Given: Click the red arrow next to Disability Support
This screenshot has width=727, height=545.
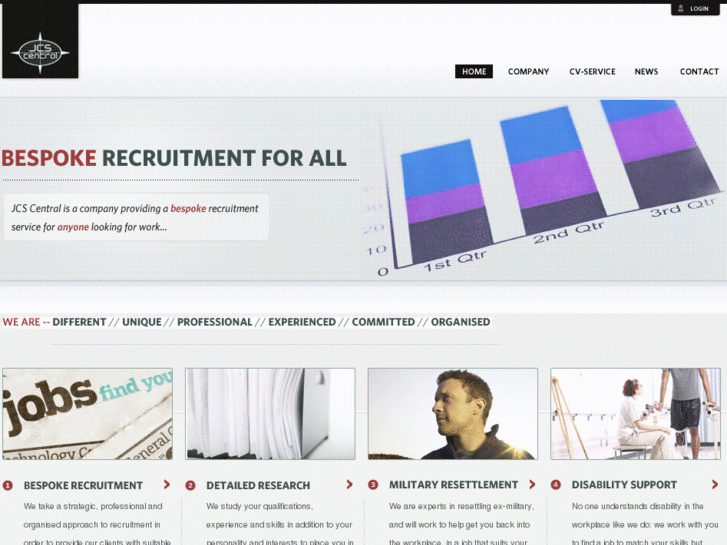Looking at the screenshot, I should click(x=715, y=484).
